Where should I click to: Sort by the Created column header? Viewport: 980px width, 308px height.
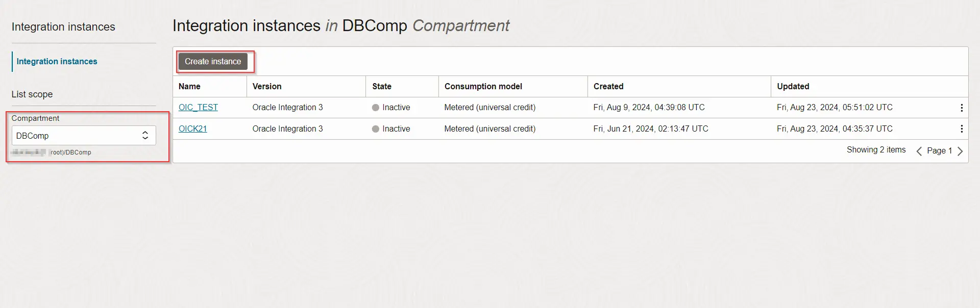[x=608, y=86]
